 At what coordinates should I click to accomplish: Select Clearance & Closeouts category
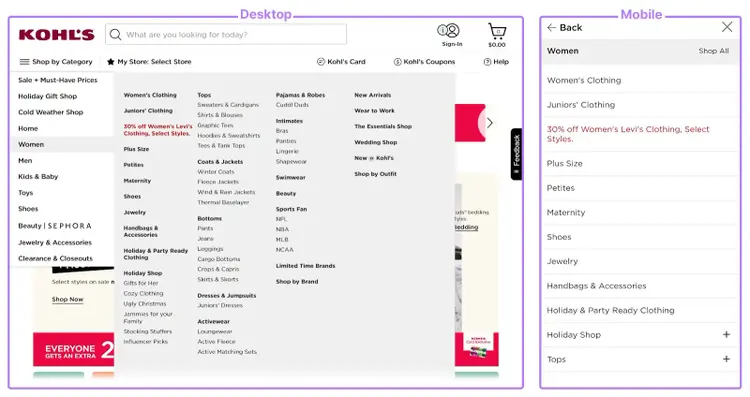tap(55, 258)
